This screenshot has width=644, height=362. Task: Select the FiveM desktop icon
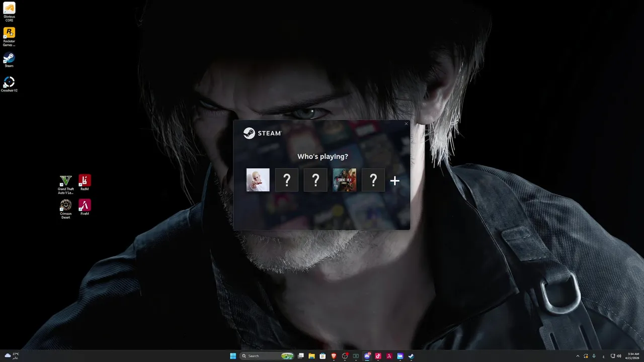pyautogui.click(x=85, y=207)
